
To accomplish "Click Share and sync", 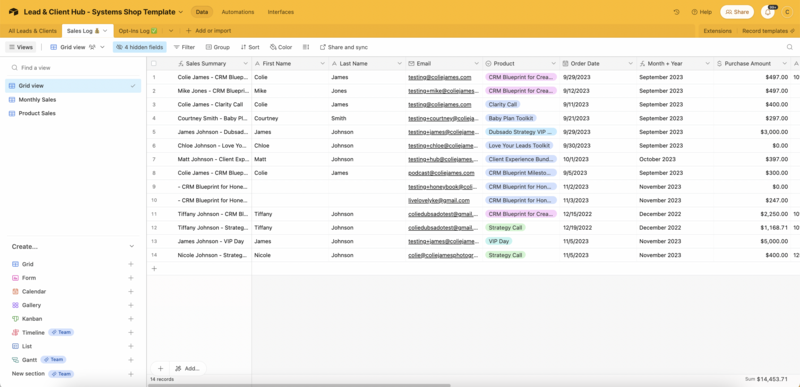I will (343, 47).
